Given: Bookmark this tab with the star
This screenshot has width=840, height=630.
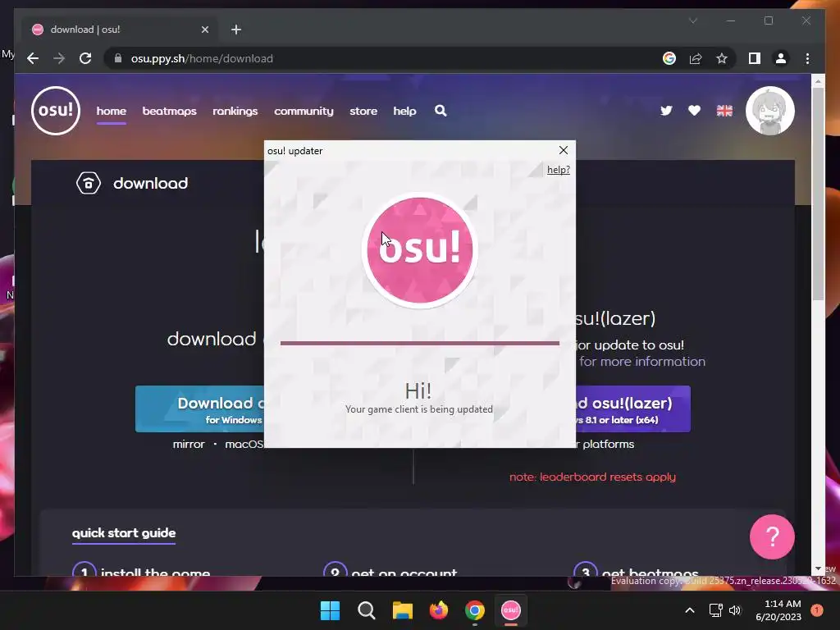Looking at the screenshot, I should coord(722,58).
